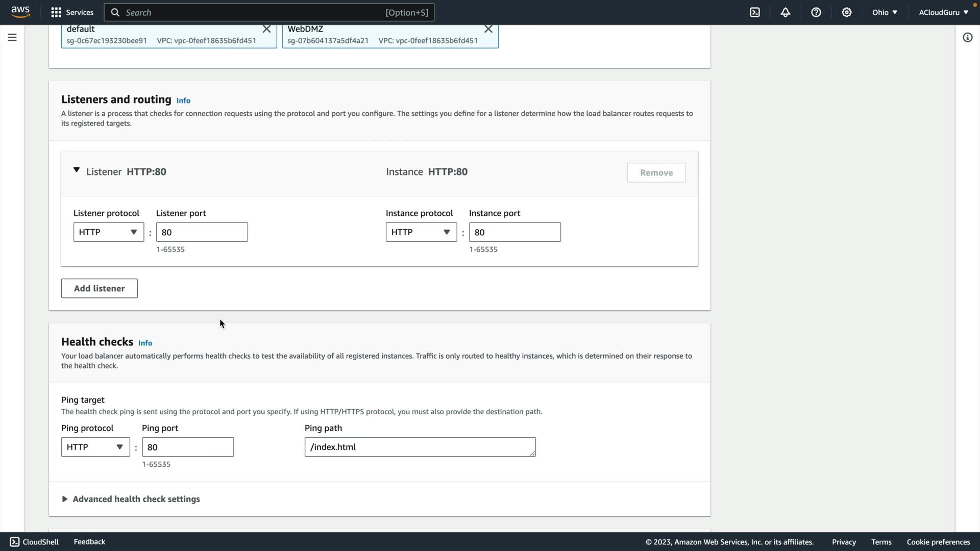
Task: Open the Ohio region menu
Action: (x=885, y=12)
